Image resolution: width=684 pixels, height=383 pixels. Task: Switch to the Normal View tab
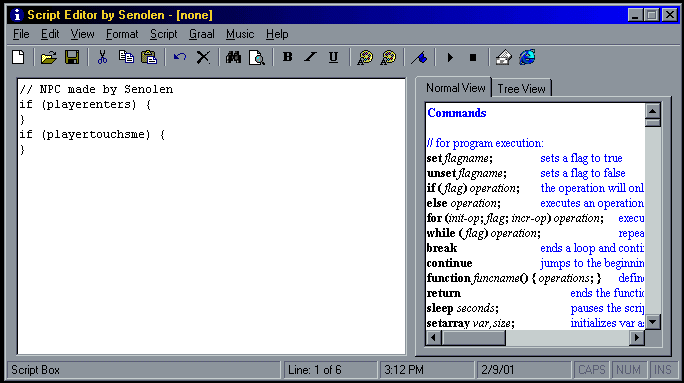pos(455,88)
